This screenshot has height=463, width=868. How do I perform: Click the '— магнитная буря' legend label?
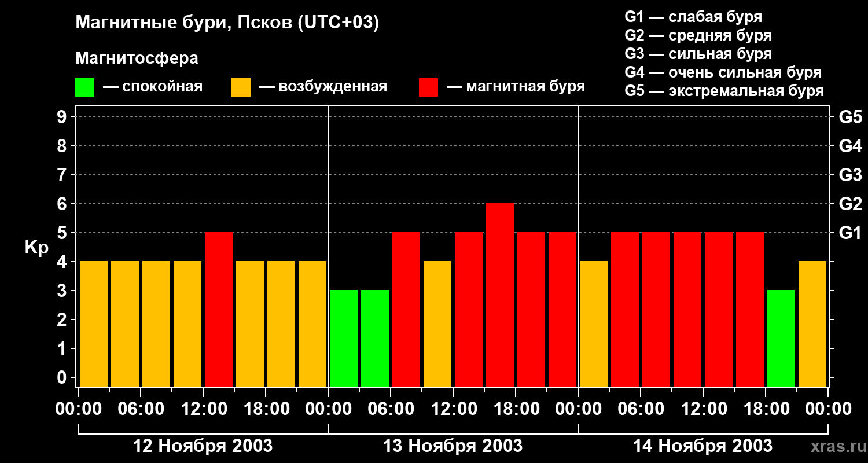516,87
